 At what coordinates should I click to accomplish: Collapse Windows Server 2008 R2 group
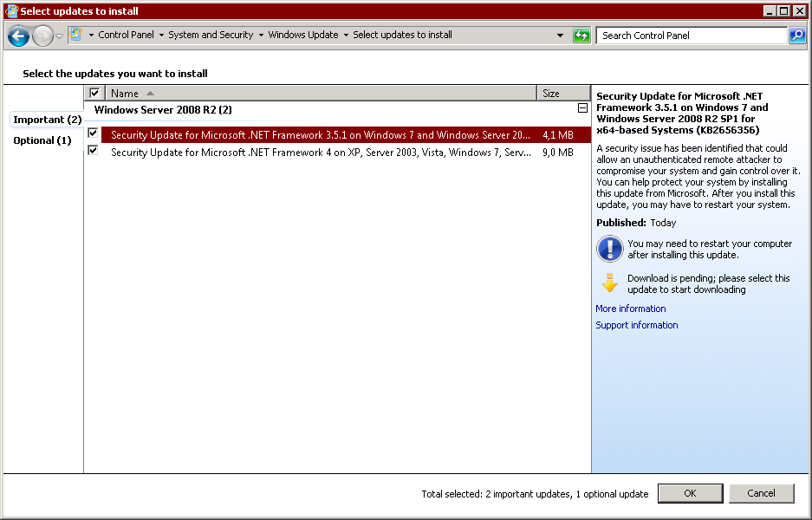[x=582, y=108]
